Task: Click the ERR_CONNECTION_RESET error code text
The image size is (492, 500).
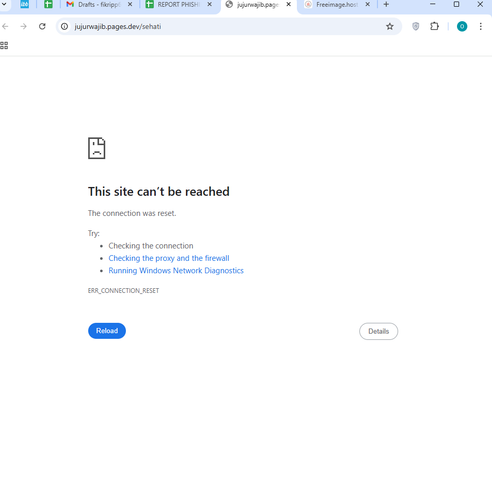Action: [x=123, y=291]
